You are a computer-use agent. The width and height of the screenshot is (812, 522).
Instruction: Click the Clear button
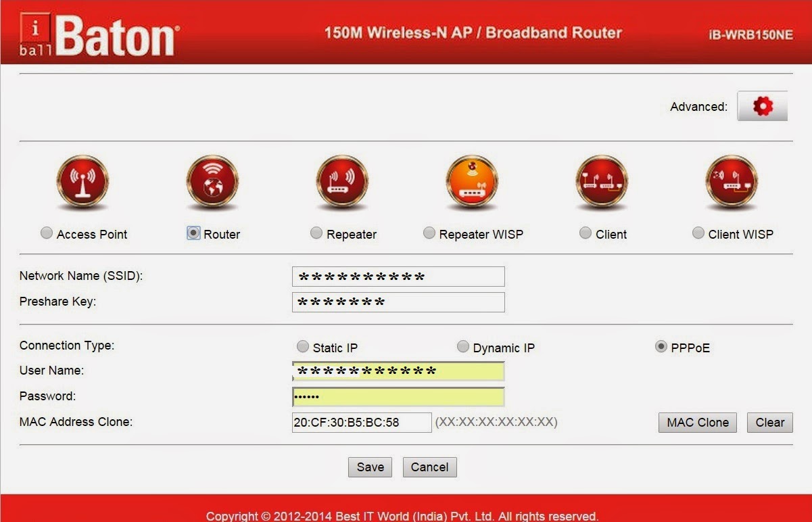769,423
